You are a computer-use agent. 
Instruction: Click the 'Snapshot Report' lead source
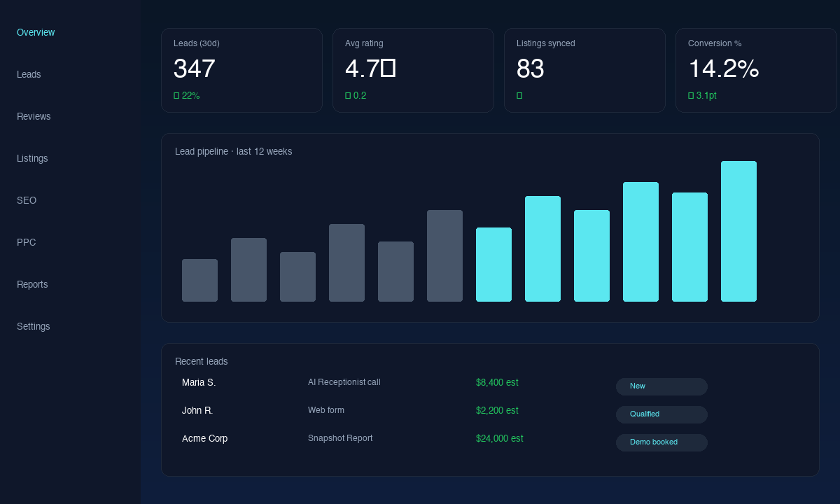[x=340, y=438]
